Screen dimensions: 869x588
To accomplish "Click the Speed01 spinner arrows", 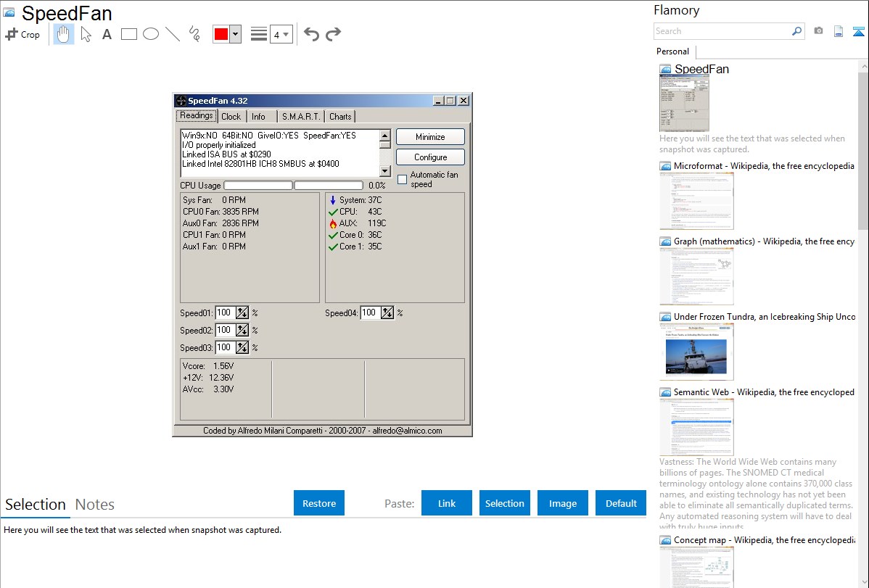I will pos(242,312).
